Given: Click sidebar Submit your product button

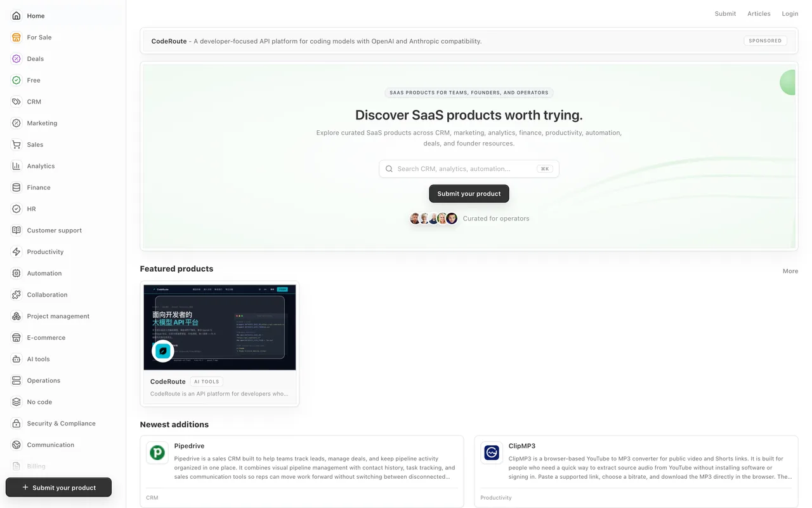Looking at the screenshot, I should pos(59,488).
